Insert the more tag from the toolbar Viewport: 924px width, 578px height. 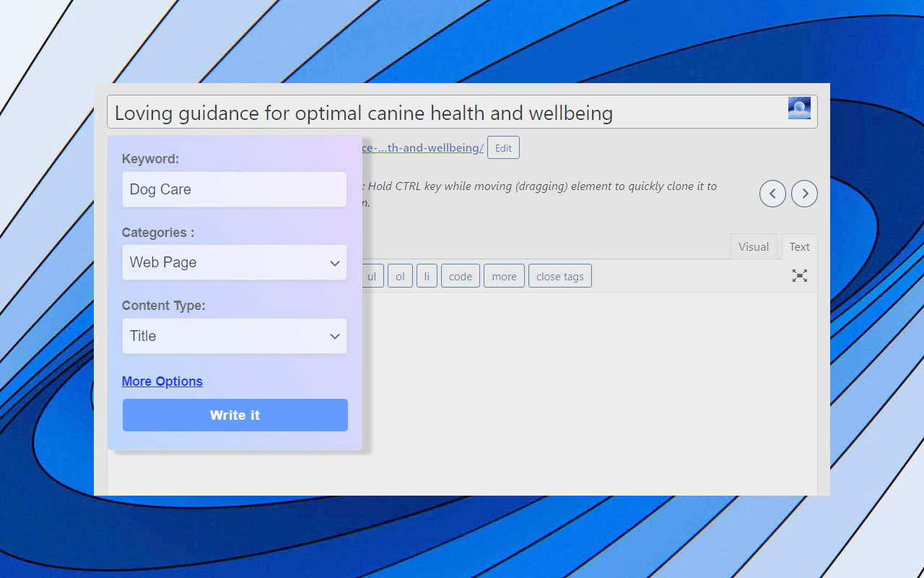(x=504, y=277)
